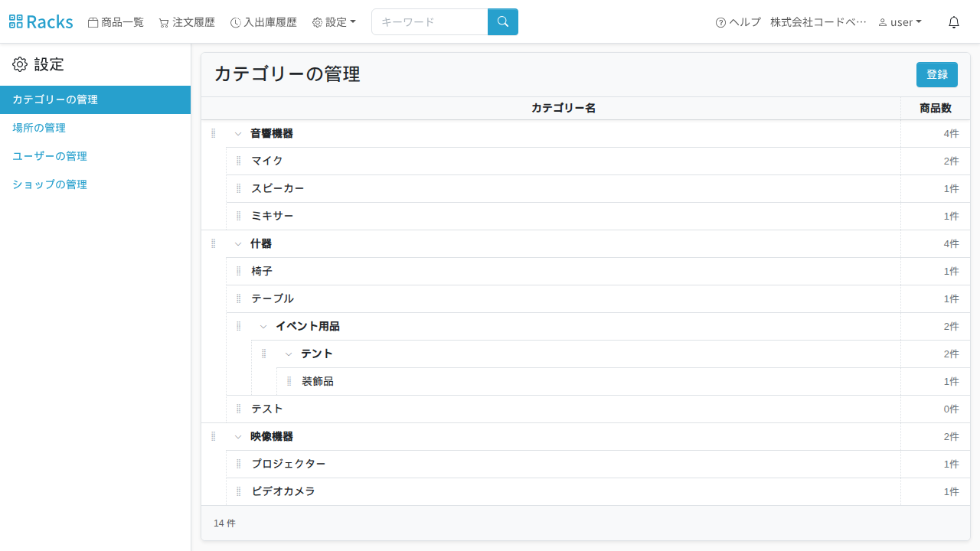Click drag handle of 什器 row
Viewport: 980px width, 551px height.
[214, 243]
